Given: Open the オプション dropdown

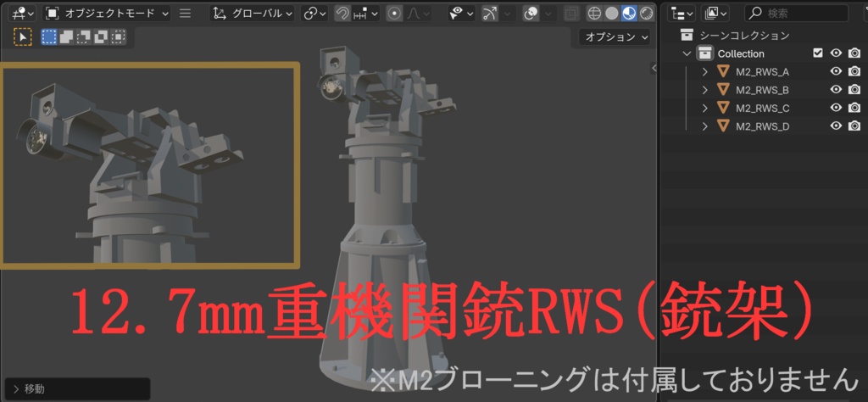Looking at the screenshot, I should [615, 37].
